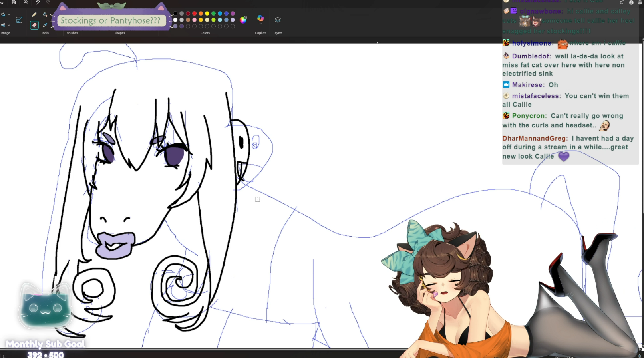Pick the lime green color swatch
This screenshot has height=358, width=644.
pos(214,20)
